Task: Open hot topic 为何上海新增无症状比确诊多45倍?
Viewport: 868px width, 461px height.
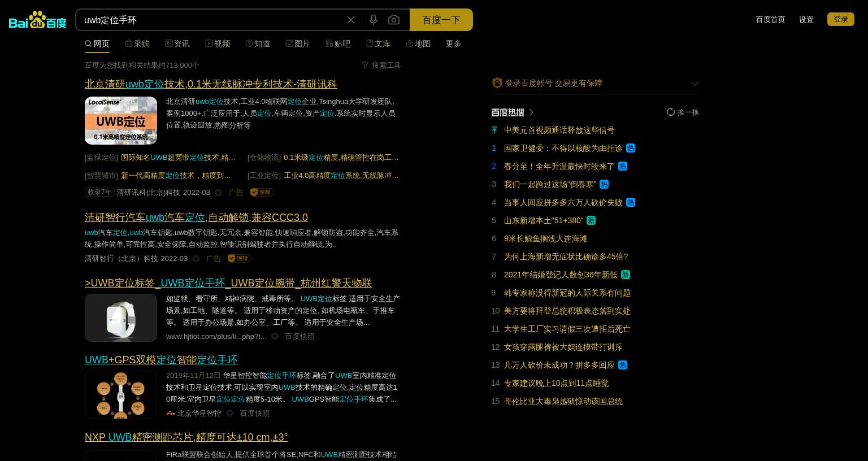Action: pyautogui.click(x=566, y=256)
